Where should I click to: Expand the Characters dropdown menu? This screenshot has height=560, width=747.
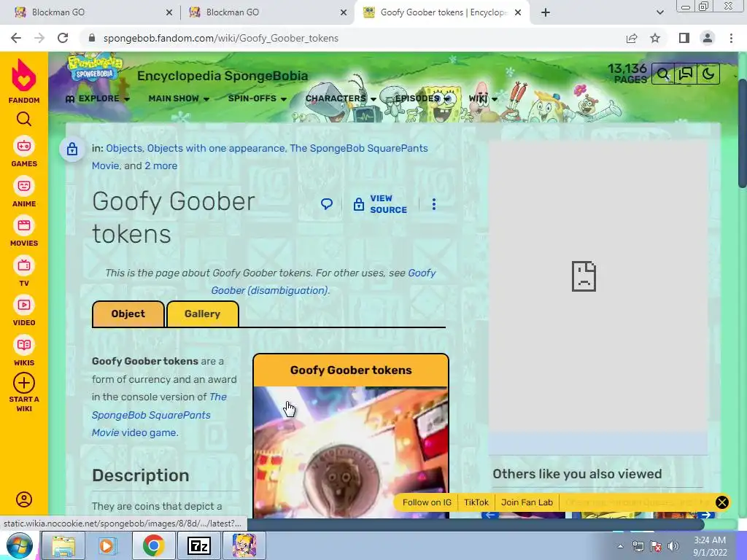tap(341, 98)
